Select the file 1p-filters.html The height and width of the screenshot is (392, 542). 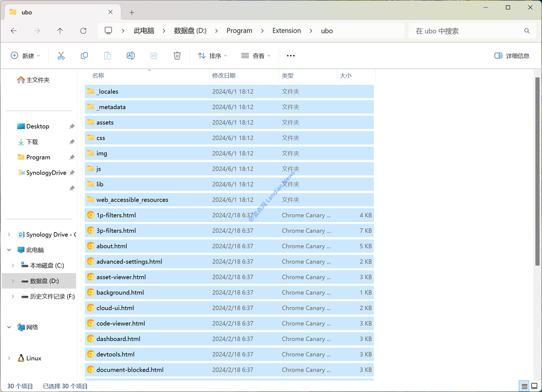pyautogui.click(x=229, y=215)
